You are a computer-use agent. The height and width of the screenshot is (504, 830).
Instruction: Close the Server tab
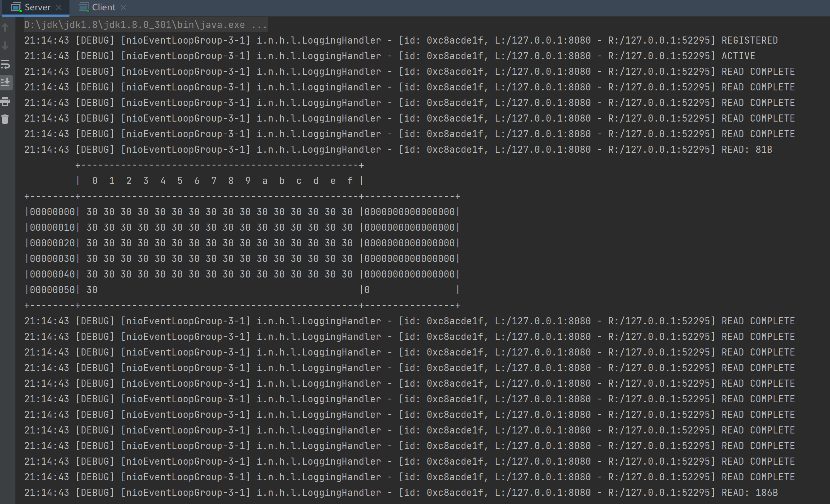(x=59, y=7)
